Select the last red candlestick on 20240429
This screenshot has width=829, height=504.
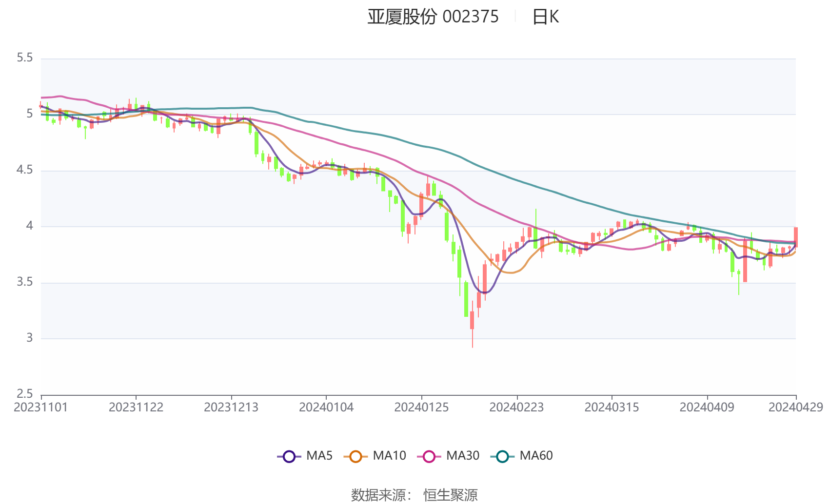click(796, 237)
